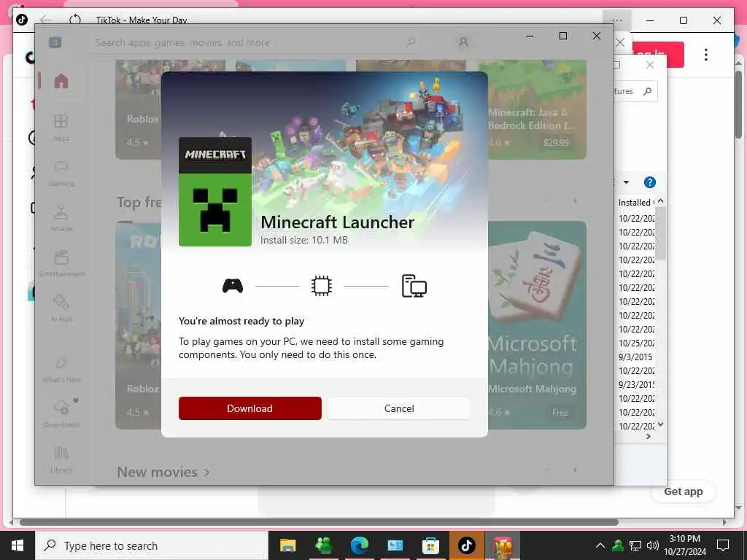
Task: Click the PC monitor step icon
Action: pyautogui.click(x=414, y=286)
